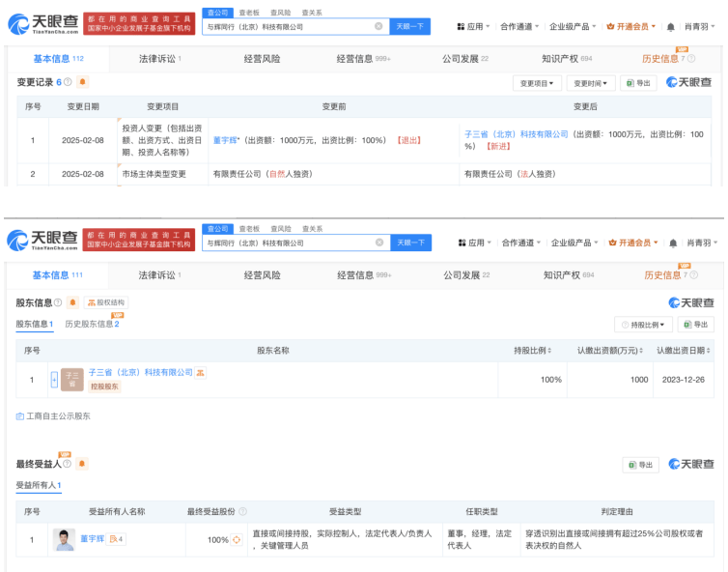Image resolution: width=728 pixels, height=572 pixels.
Task: Click the 控股股东 tag
Action: (104, 386)
